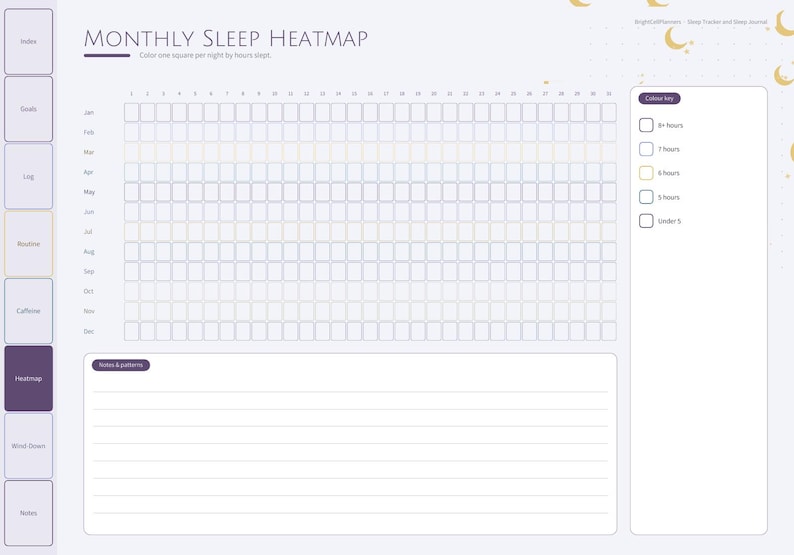
Task: Click the Mar row label
Action: (89, 152)
